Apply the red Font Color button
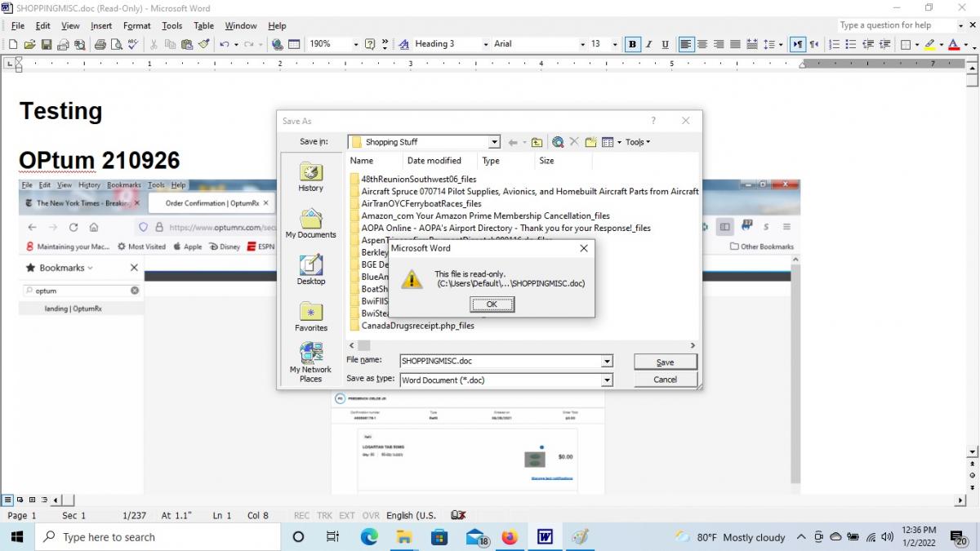Viewport: 980px width, 551px height. tap(953, 44)
